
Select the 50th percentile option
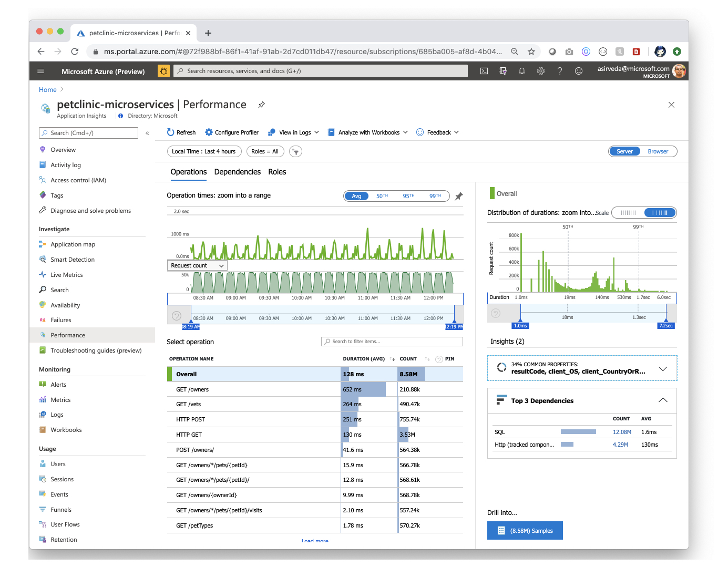(x=382, y=196)
